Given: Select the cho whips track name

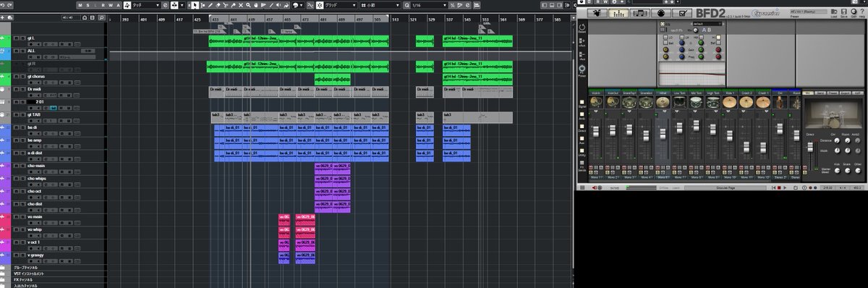Looking at the screenshot, I should point(37,178).
